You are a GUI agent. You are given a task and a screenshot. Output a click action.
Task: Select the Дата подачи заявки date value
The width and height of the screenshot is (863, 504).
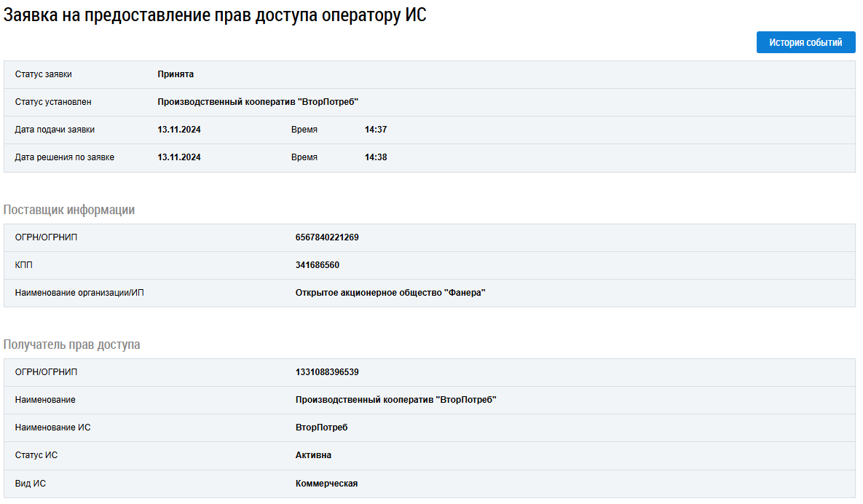tap(179, 130)
